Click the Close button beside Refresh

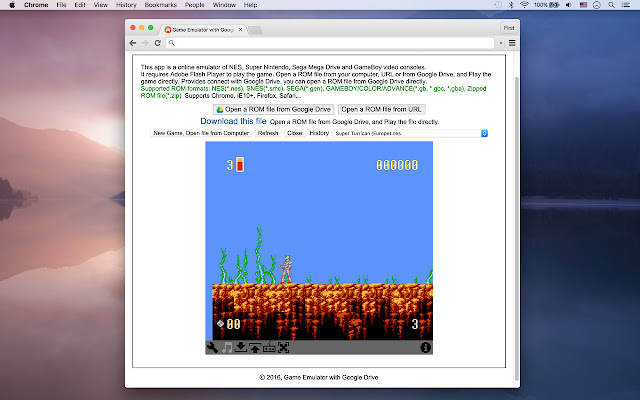(x=295, y=133)
